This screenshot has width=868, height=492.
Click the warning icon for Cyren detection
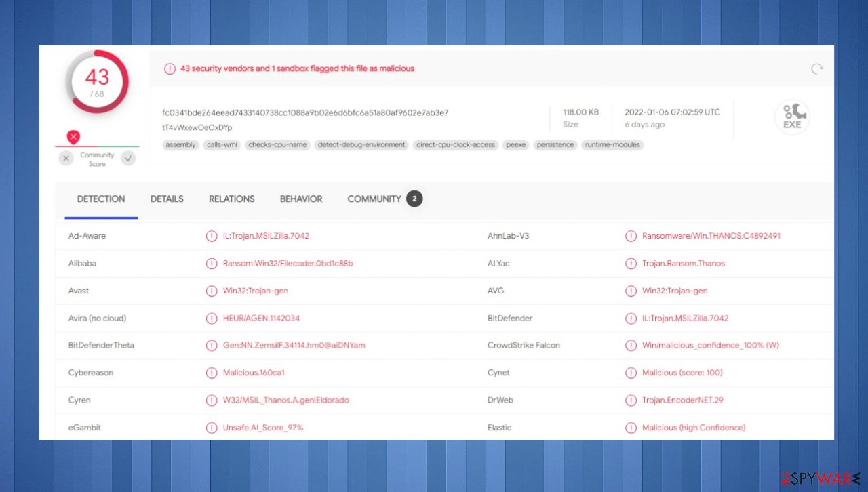click(x=212, y=400)
